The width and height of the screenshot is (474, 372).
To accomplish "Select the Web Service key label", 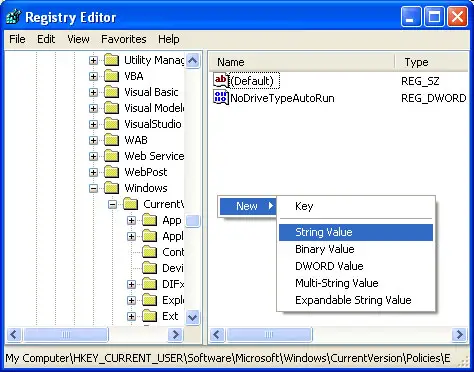I will click(154, 156).
